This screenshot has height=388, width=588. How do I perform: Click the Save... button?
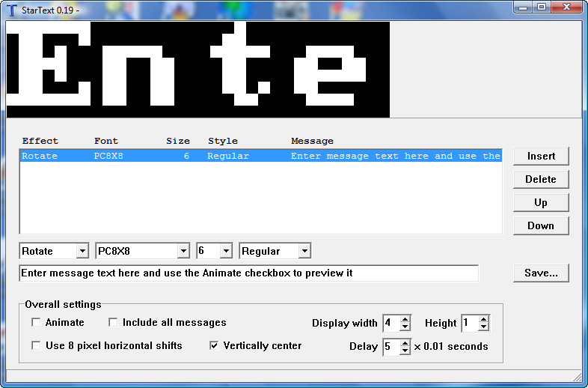click(x=541, y=273)
